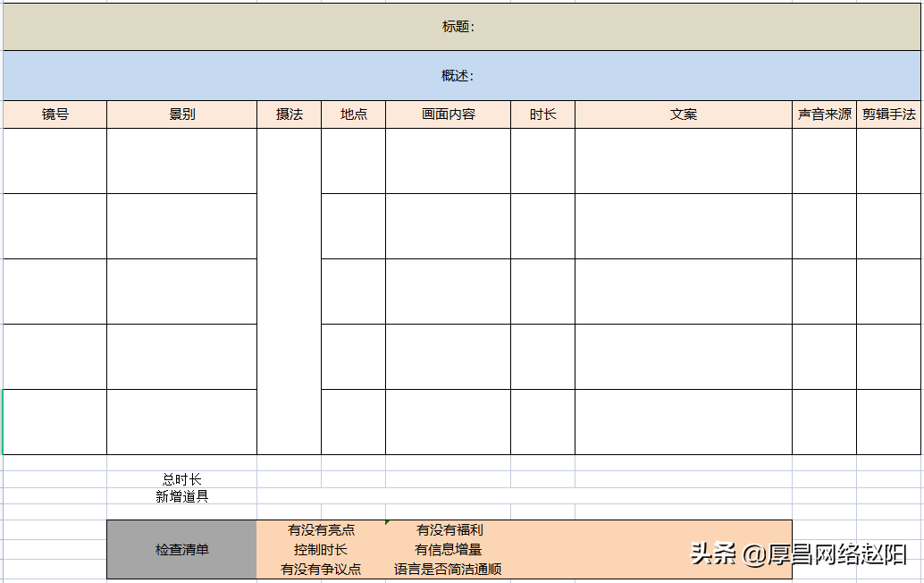Select the 有没有福利 checklist cell

click(449, 530)
